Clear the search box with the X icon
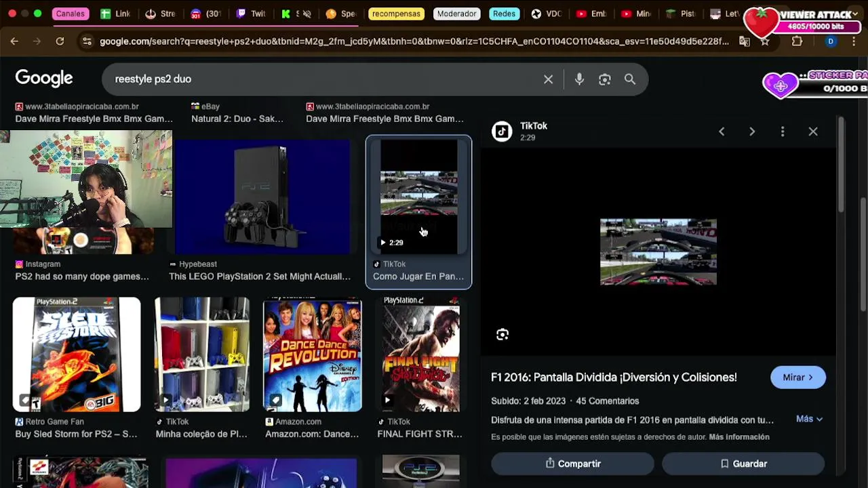The width and height of the screenshot is (868, 488). click(x=548, y=79)
